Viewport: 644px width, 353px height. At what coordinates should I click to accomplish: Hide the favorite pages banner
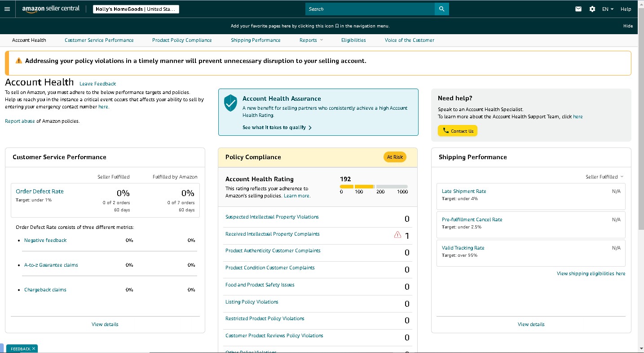pos(628,26)
